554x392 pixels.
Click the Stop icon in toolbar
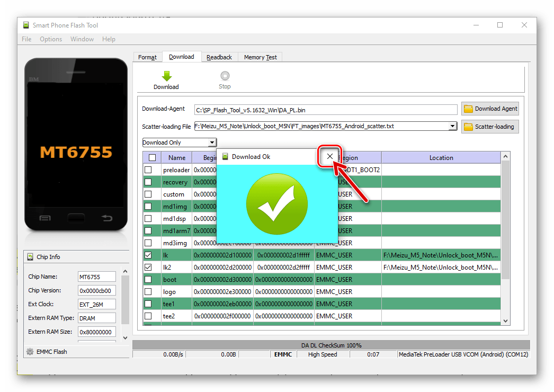tap(225, 76)
